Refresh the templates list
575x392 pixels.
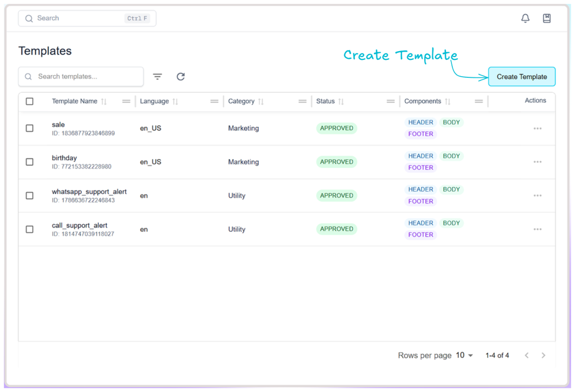(181, 76)
